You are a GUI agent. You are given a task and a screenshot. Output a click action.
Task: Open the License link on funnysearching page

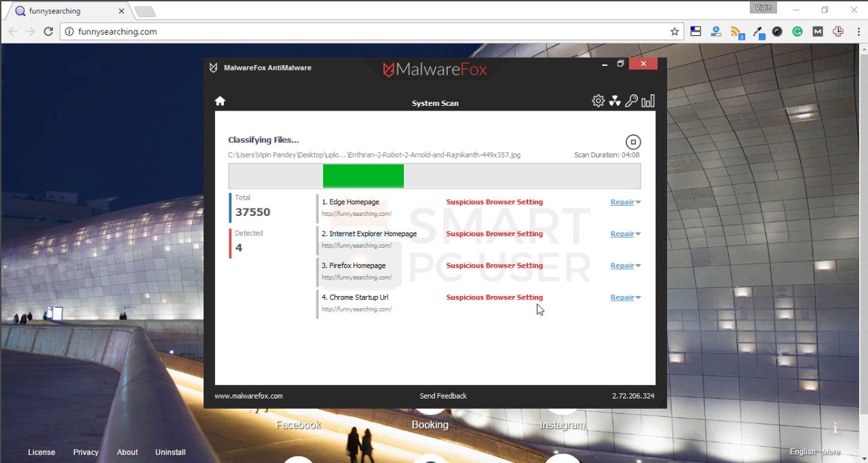point(41,452)
